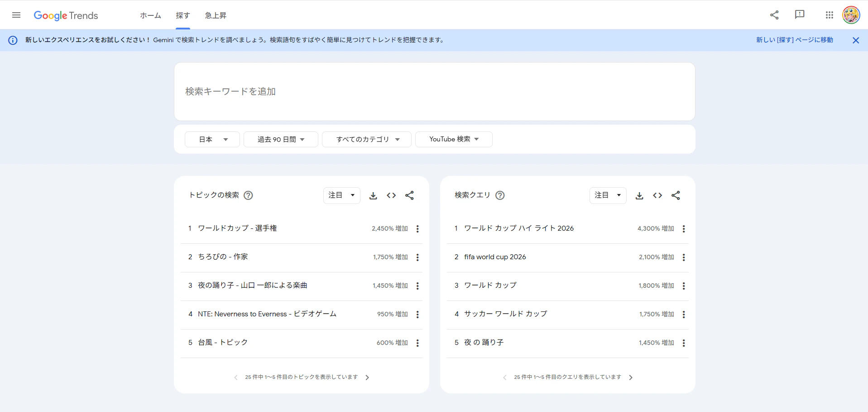Click help icon beside 検索クエリ

point(500,195)
